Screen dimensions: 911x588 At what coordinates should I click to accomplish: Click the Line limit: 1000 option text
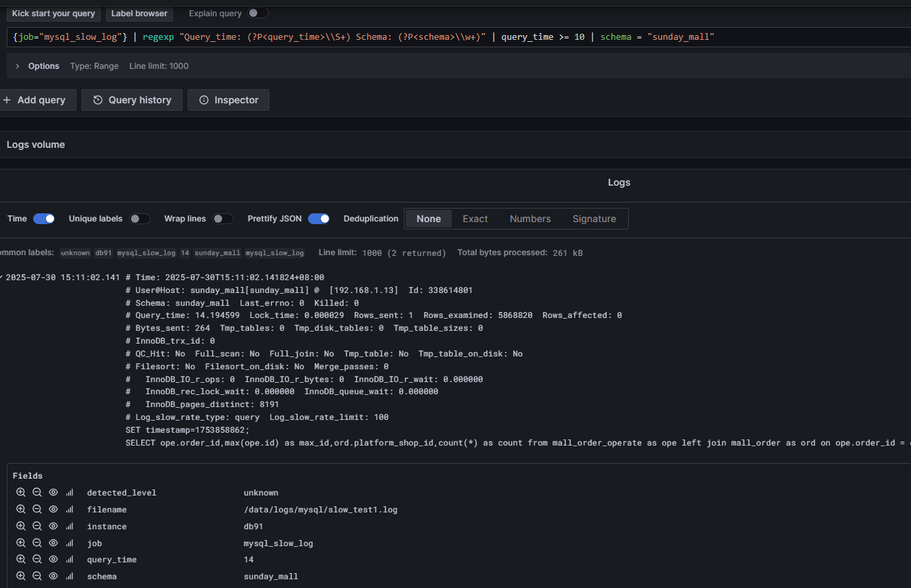click(x=159, y=66)
